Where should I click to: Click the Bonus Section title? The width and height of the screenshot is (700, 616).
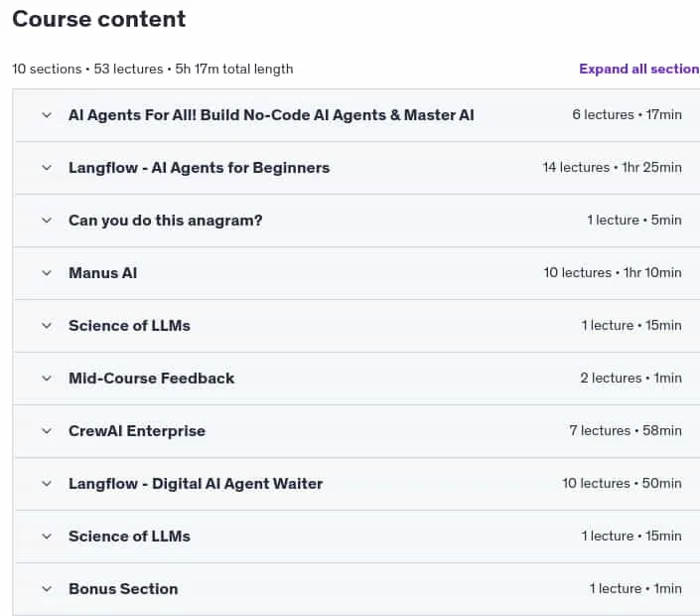123,589
